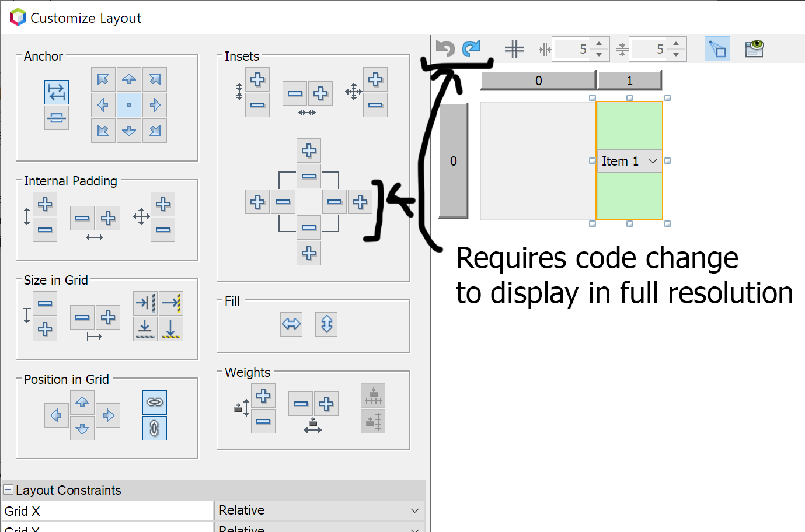Collapse the Layout Constraints section
Image resolution: width=805 pixels, height=532 pixels.
[x=8, y=490]
